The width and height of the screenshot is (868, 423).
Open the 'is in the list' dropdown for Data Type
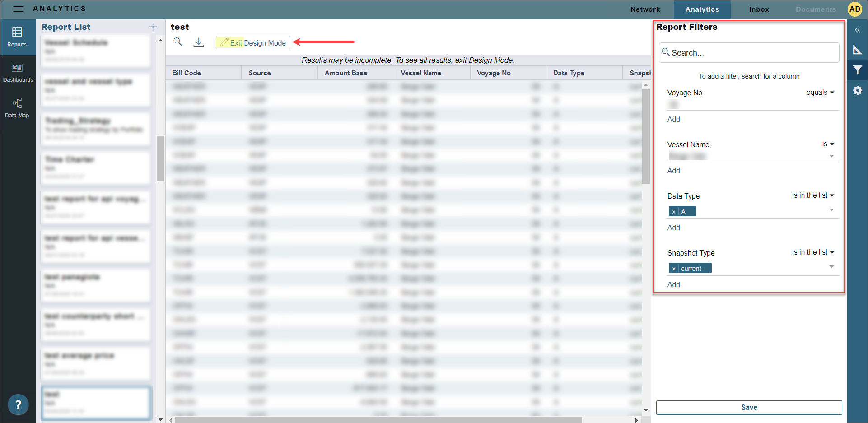coord(813,195)
